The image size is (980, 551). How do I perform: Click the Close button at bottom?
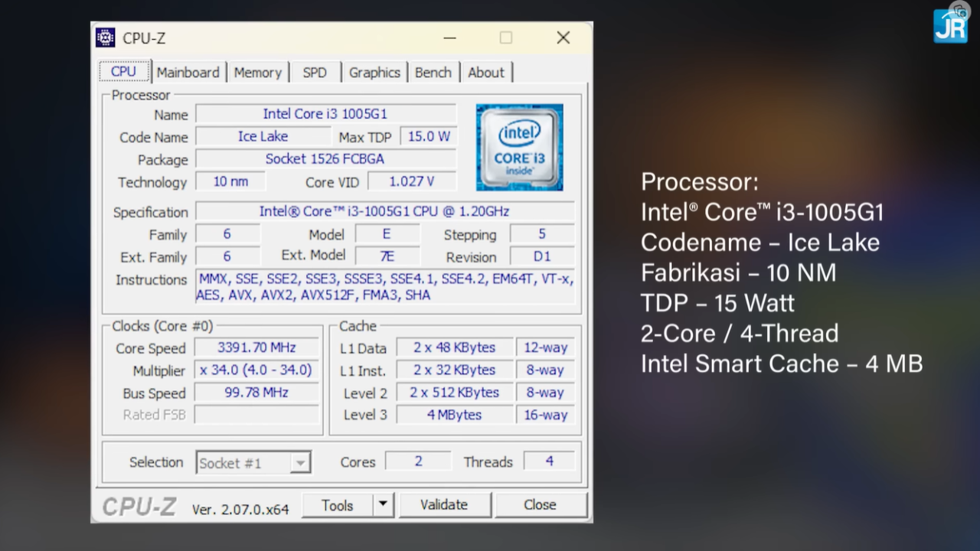(x=541, y=505)
